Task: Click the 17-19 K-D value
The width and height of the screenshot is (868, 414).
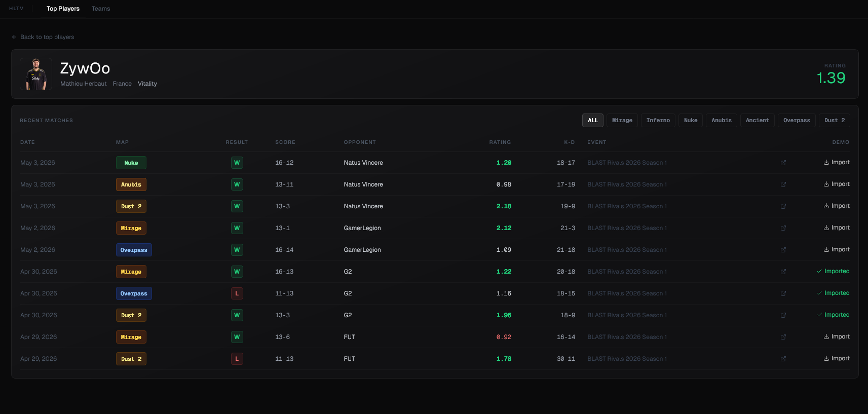Action: pos(566,184)
